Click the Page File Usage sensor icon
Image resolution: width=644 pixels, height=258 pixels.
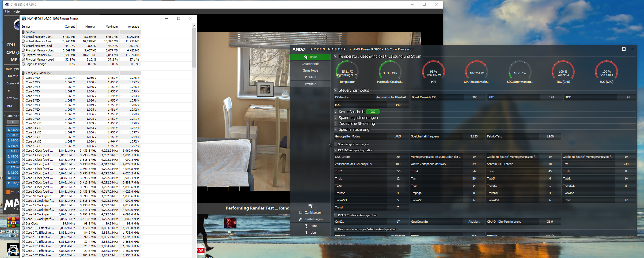(23, 64)
